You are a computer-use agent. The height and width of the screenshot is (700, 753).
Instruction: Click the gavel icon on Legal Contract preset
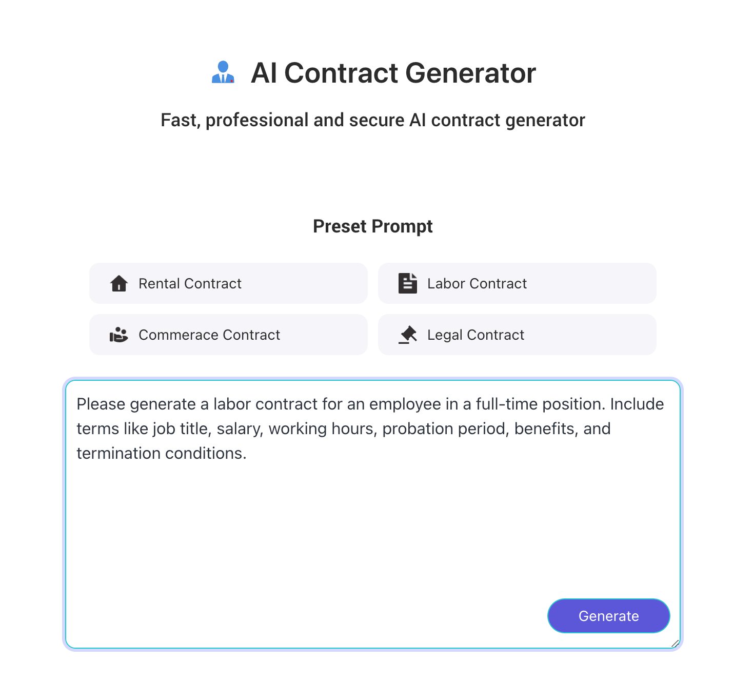407,335
